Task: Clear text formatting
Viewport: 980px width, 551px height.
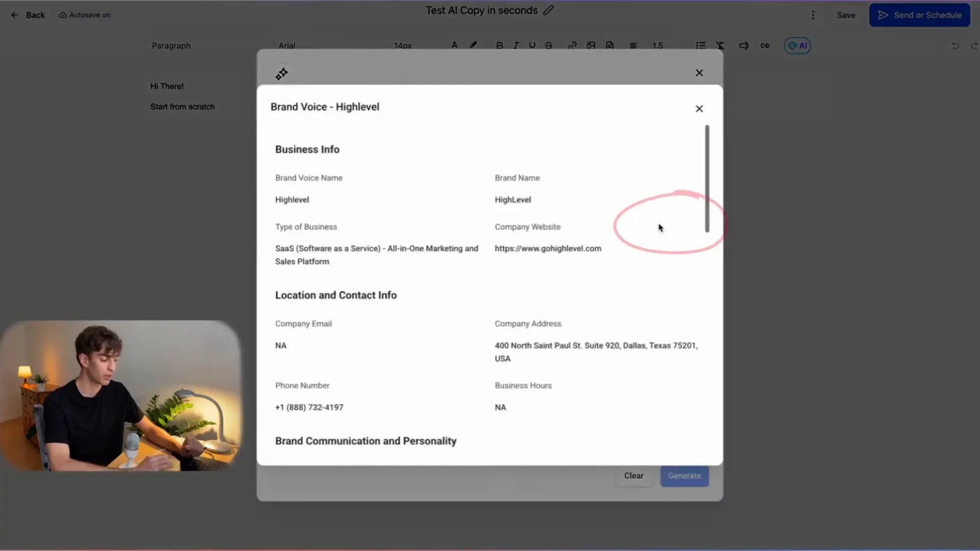Action: click(720, 45)
